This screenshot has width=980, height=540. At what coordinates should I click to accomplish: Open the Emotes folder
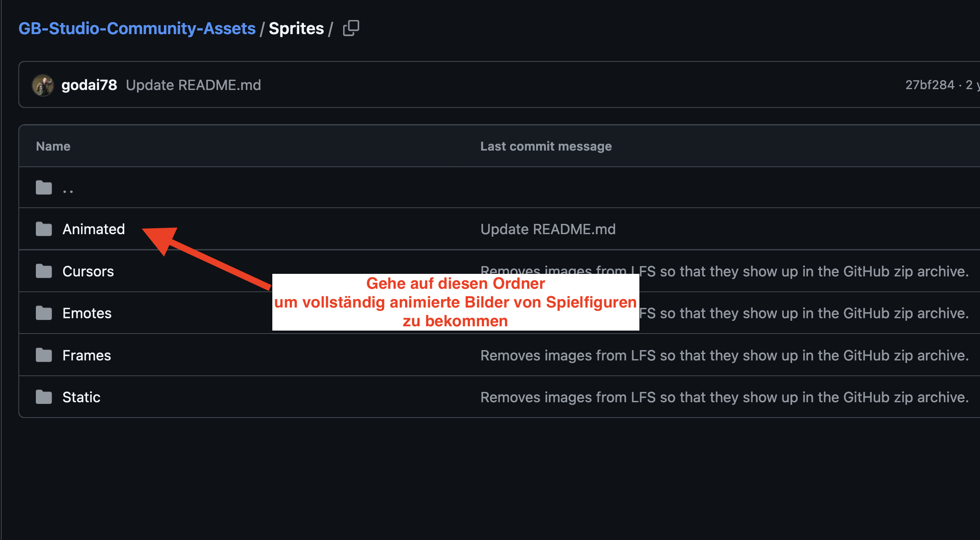pos(87,313)
